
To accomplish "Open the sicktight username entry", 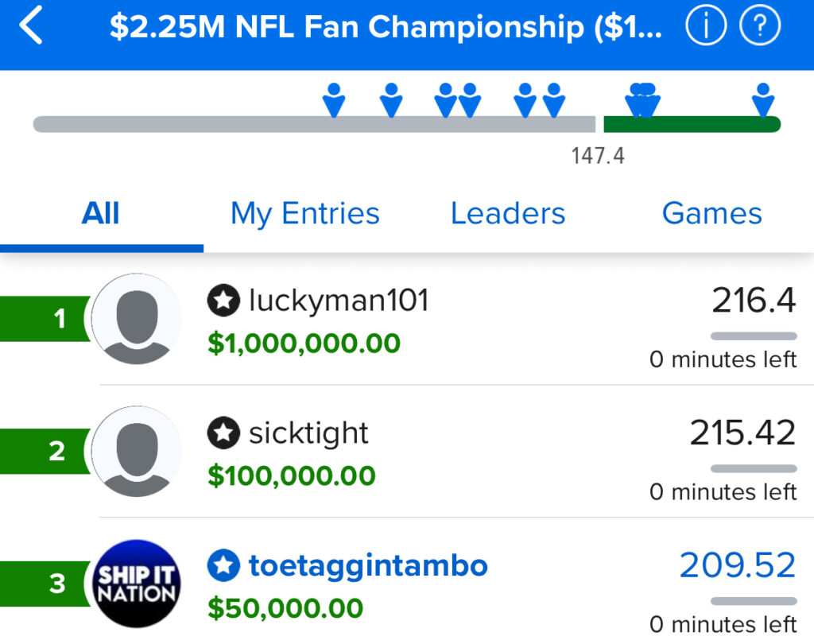I will pyautogui.click(x=308, y=433).
